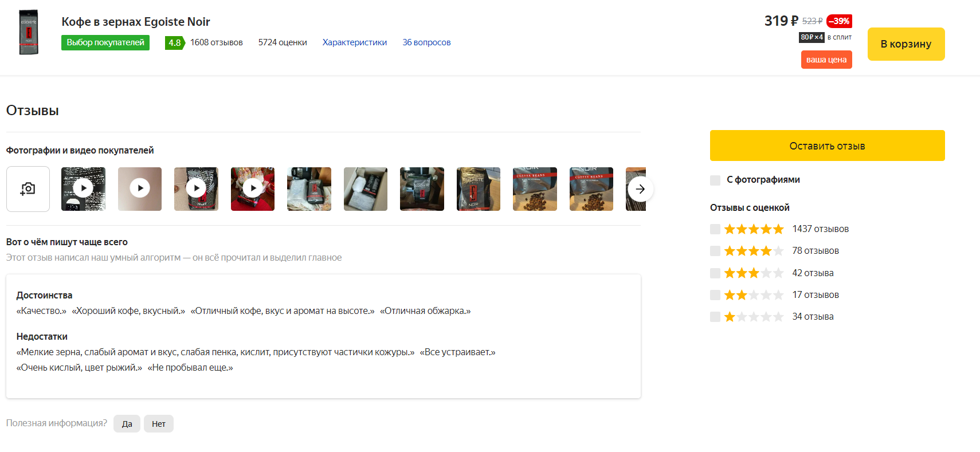
Task: Click the «Качество.» quote
Action: 41,311
